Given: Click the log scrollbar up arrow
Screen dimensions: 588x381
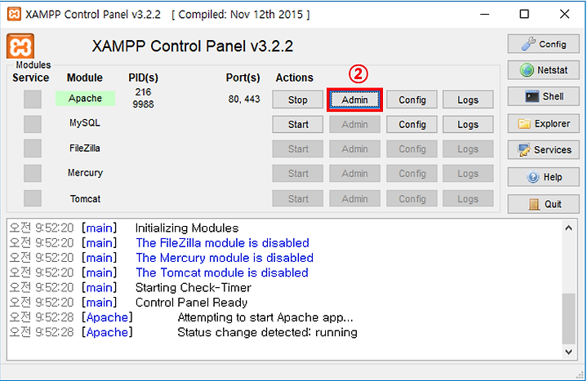Looking at the screenshot, I should point(568,228).
